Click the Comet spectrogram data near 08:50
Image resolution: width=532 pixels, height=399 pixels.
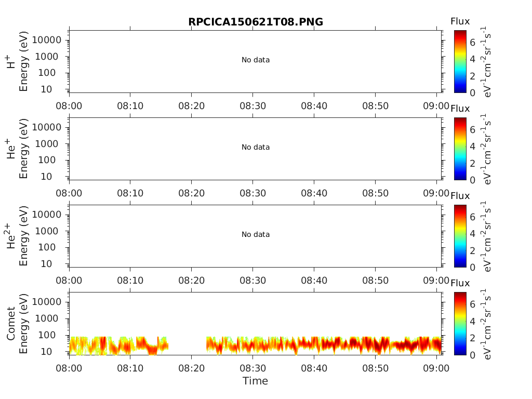pos(375,345)
